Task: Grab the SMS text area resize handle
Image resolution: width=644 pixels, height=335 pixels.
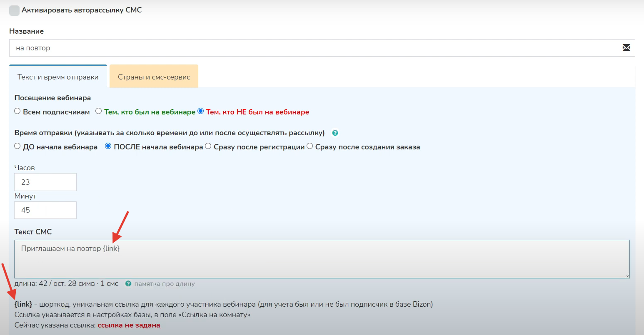Action: (x=627, y=275)
